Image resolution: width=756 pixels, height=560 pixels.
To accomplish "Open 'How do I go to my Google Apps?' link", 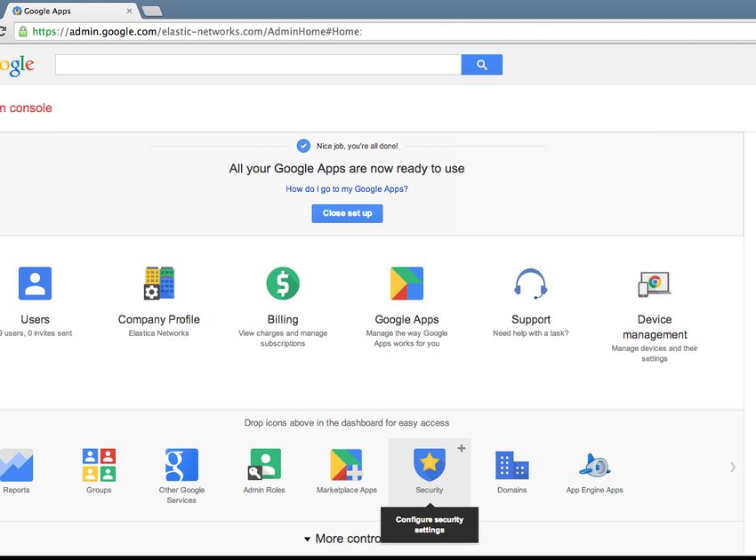I will (x=347, y=189).
